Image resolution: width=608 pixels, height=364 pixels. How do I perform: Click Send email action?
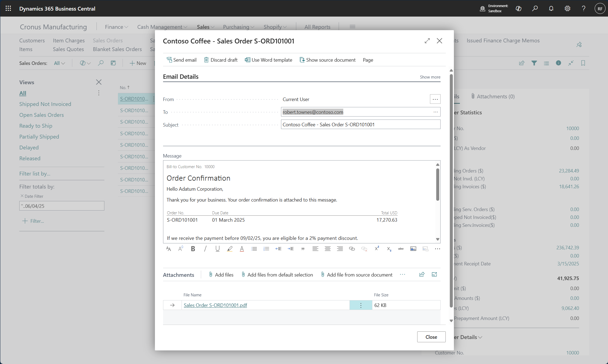click(x=182, y=60)
